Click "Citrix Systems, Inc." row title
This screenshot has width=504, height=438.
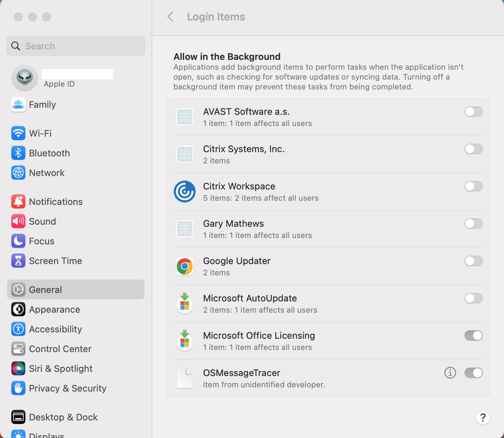click(244, 149)
